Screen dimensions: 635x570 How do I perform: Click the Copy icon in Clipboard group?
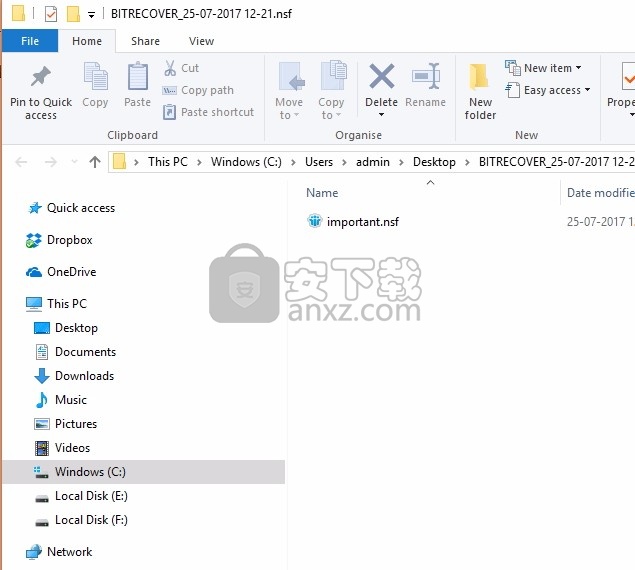[95, 76]
